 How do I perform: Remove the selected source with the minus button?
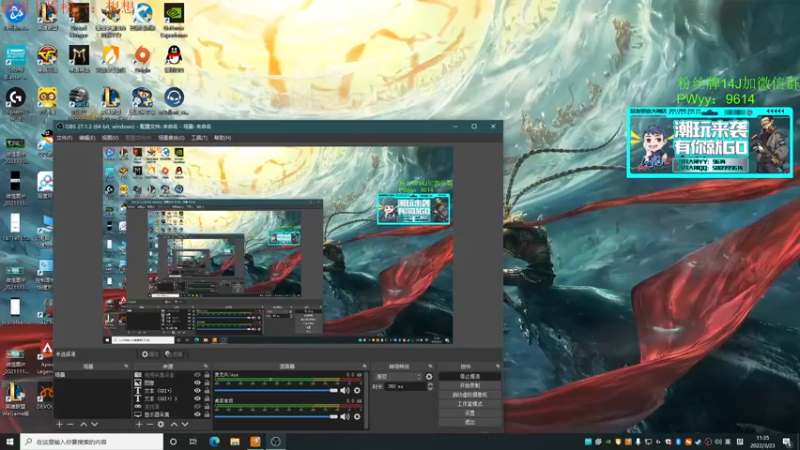(x=149, y=424)
